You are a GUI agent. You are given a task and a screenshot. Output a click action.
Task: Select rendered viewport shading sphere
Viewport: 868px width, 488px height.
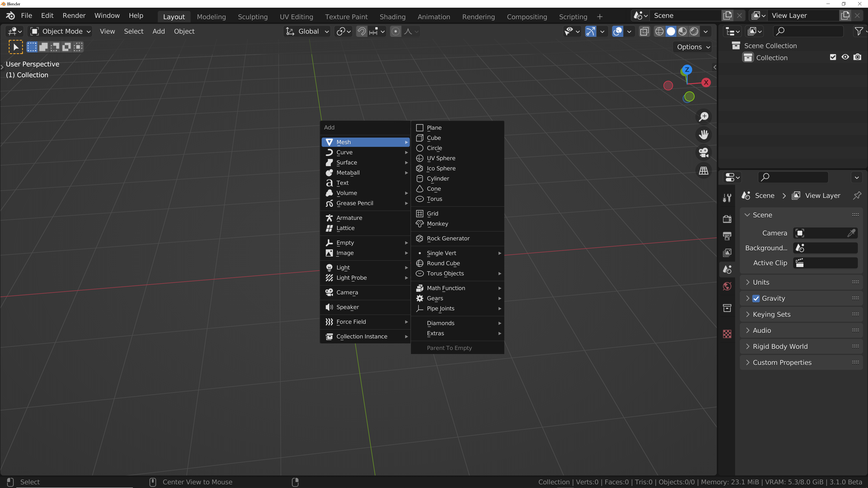click(x=694, y=31)
